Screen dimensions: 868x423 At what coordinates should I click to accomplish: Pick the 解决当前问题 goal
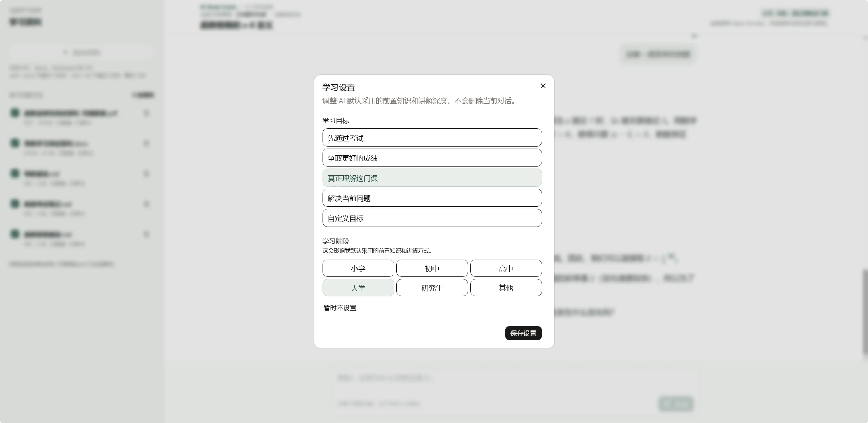click(432, 198)
